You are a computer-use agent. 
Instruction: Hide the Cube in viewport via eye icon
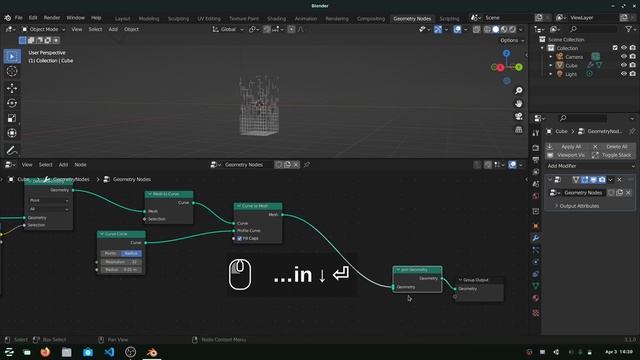(x=624, y=65)
